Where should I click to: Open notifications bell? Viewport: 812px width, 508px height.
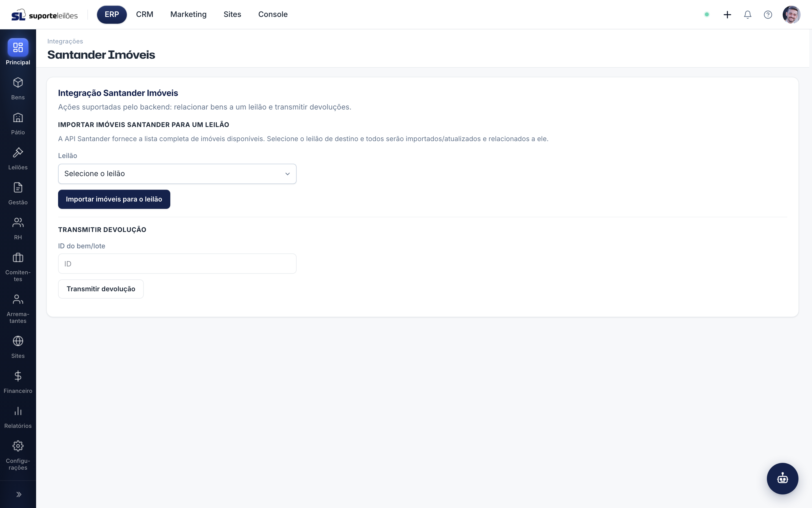(x=748, y=14)
